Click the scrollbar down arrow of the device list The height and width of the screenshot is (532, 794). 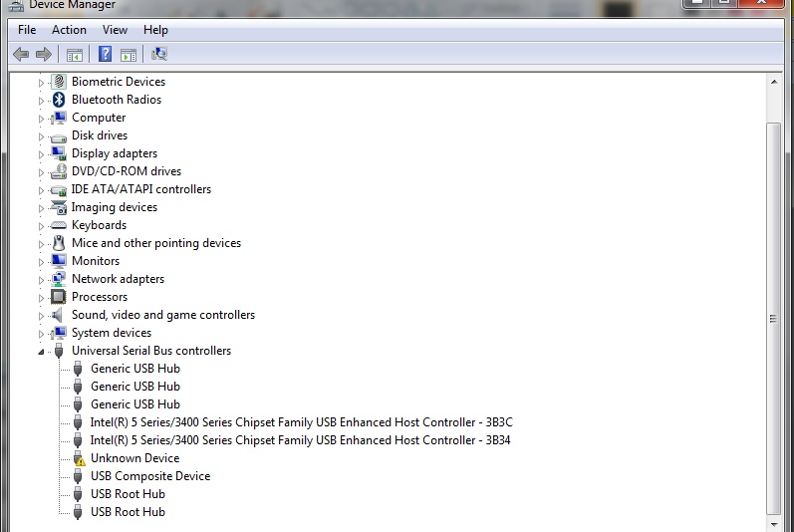[x=774, y=524]
